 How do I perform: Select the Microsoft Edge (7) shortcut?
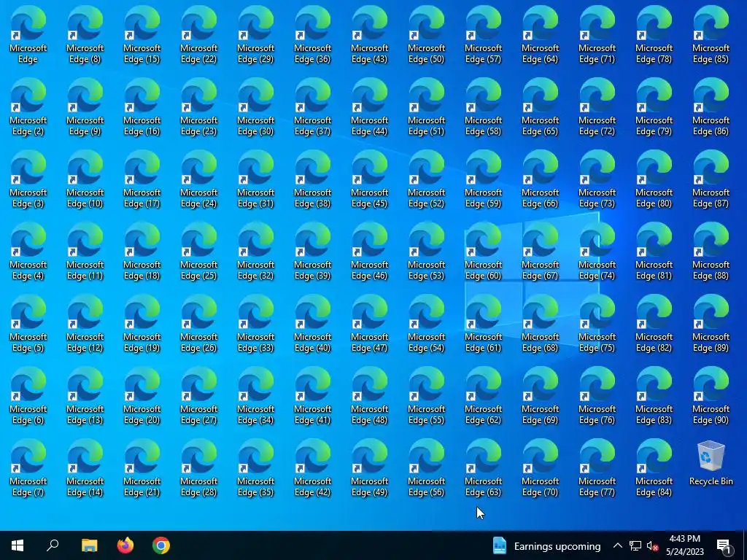click(28, 469)
